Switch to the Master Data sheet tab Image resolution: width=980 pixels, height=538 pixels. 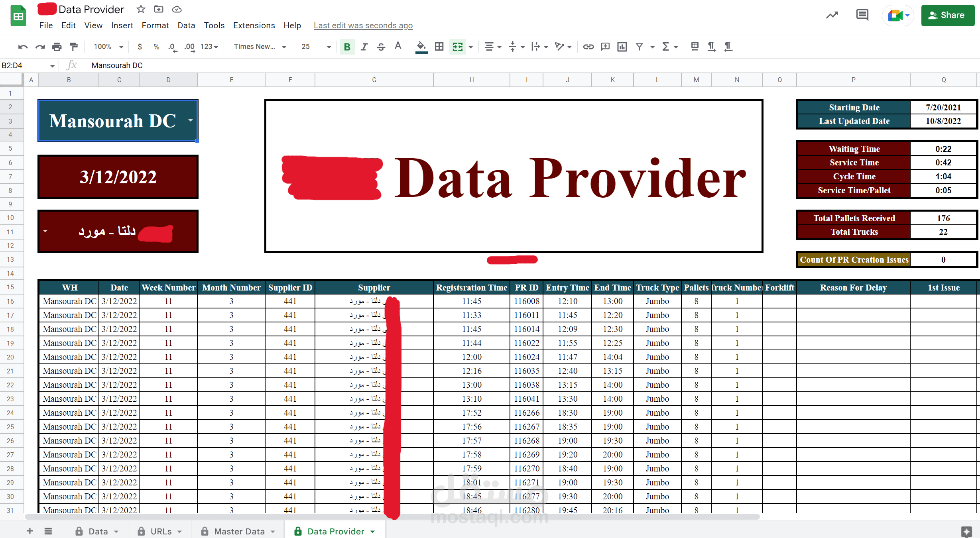pos(239,531)
